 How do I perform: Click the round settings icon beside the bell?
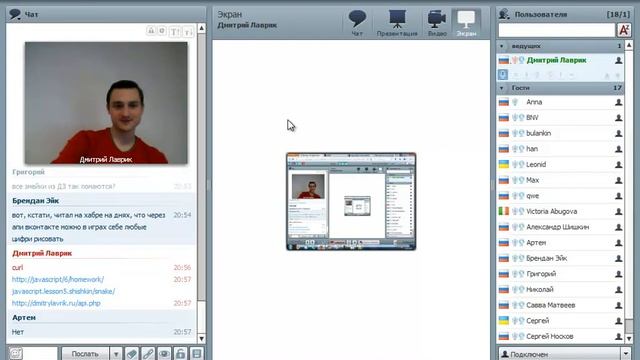(x=162, y=31)
